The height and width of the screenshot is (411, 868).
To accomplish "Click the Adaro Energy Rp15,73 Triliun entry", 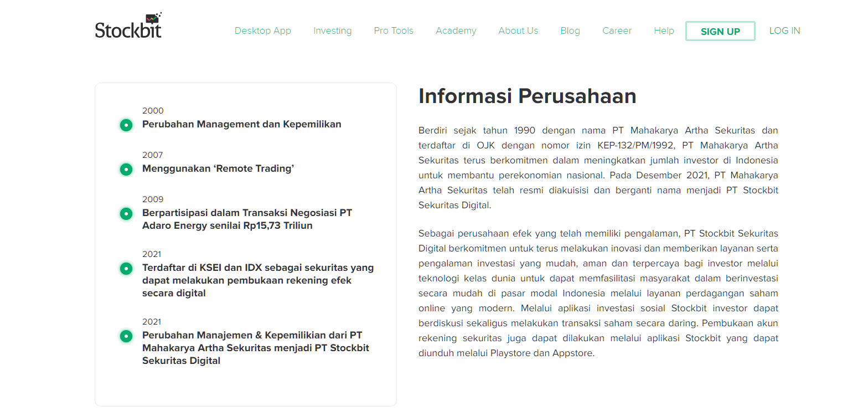I will (247, 219).
